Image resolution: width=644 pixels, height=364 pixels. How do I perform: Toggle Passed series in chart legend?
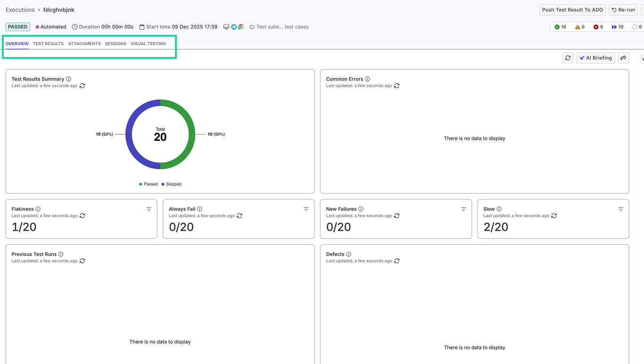(149, 184)
